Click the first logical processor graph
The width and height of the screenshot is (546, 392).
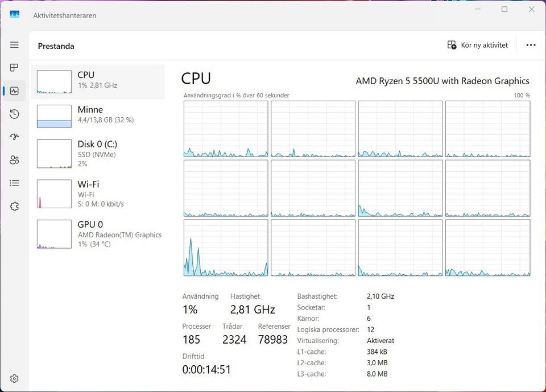pyautogui.click(x=226, y=129)
